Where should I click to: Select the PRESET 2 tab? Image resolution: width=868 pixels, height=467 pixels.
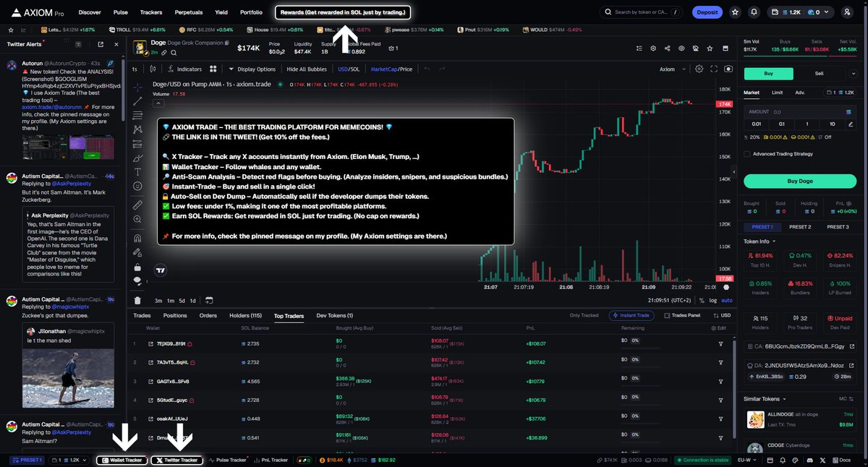point(799,227)
